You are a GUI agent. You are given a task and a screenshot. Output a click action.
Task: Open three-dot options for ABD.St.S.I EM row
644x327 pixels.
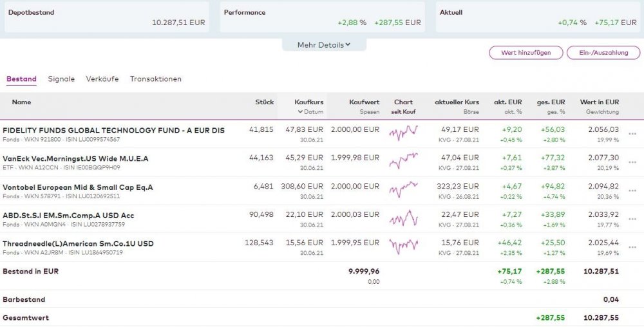(x=632, y=219)
